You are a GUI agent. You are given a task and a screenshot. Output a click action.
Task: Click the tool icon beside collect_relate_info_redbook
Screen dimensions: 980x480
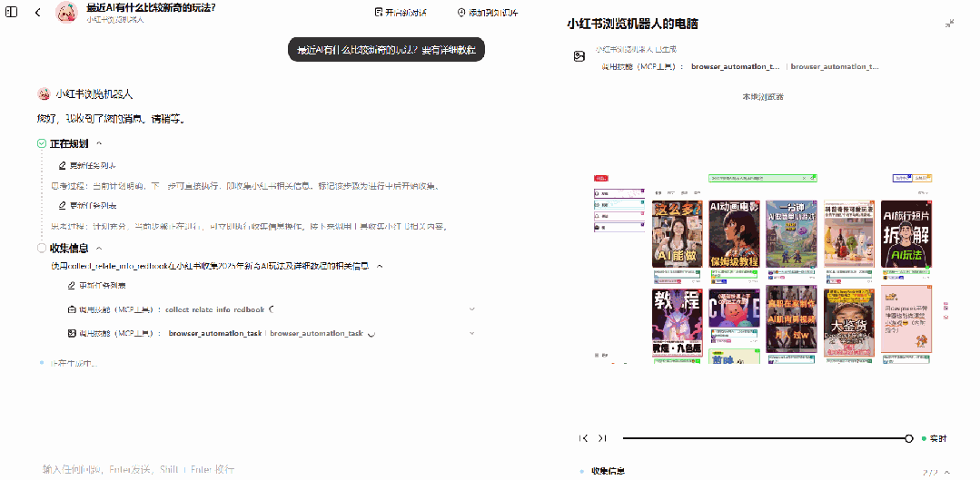tap(71, 309)
